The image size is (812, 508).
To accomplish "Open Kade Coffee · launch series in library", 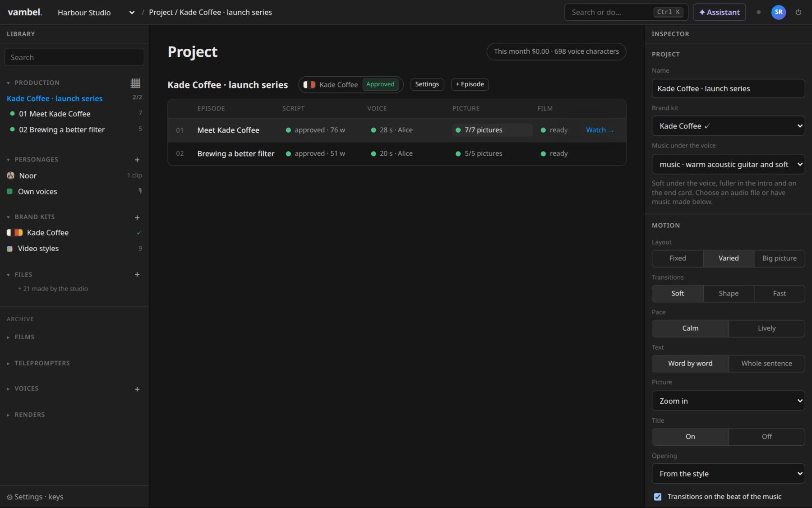I will (55, 98).
